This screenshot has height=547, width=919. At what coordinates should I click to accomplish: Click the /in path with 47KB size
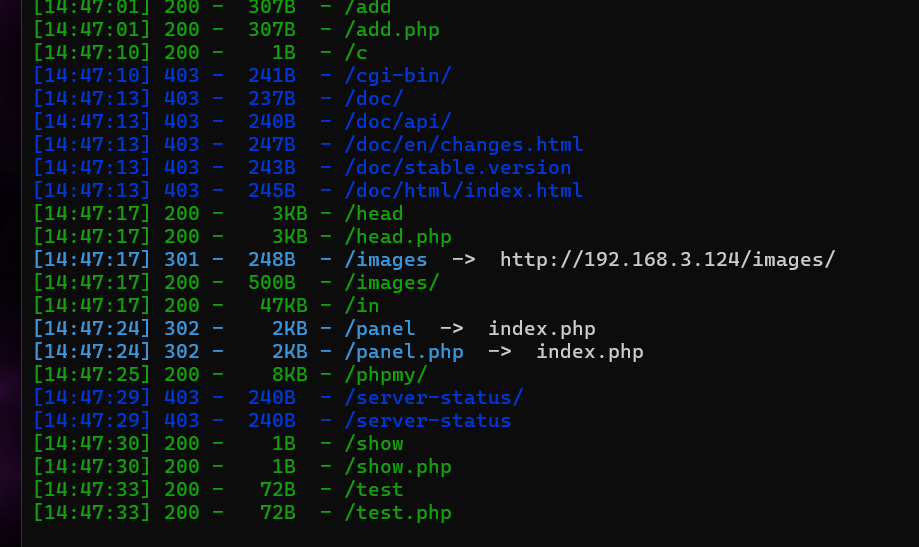point(362,306)
